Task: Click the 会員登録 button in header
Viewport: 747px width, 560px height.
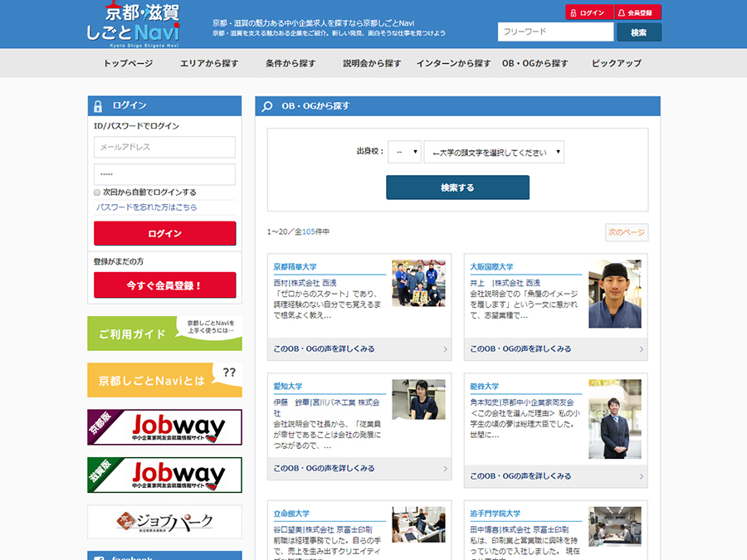Action: [637, 12]
